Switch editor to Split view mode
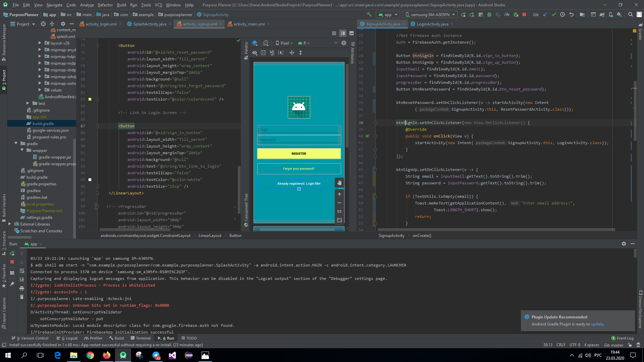Image resolution: width=644 pixels, height=362 pixels. (343, 33)
